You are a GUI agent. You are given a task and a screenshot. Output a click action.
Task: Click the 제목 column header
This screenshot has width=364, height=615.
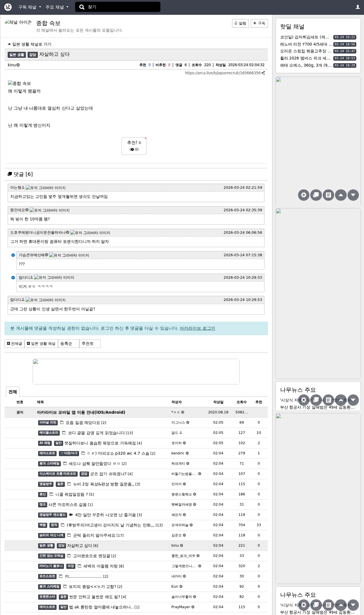click(40, 402)
